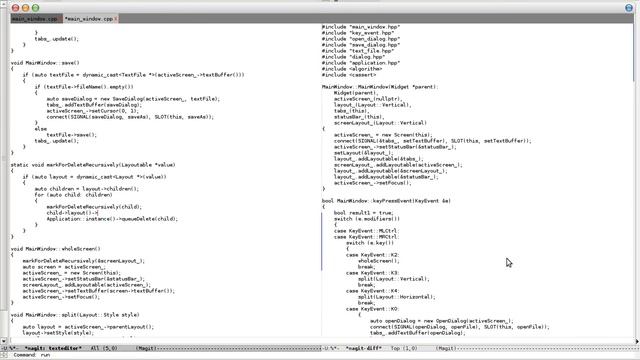Click the line textFile->save();
Image resolution: width=640 pixels, height=360 pixels.
coord(71,135)
